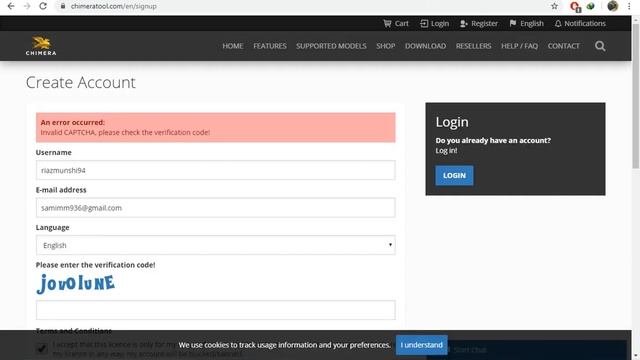The height and width of the screenshot is (360, 640).
Task: Click the Notifications bell icon
Action: [558, 24]
